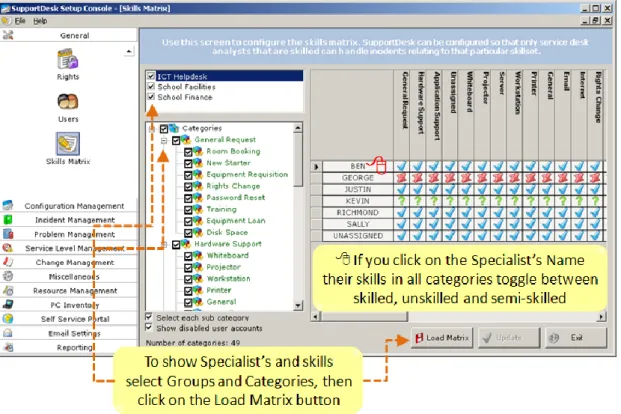Image resolution: width=621 pixels, height=414 pixels.
Task: Click the Resource Management section icon
Action: coord(8,290)
